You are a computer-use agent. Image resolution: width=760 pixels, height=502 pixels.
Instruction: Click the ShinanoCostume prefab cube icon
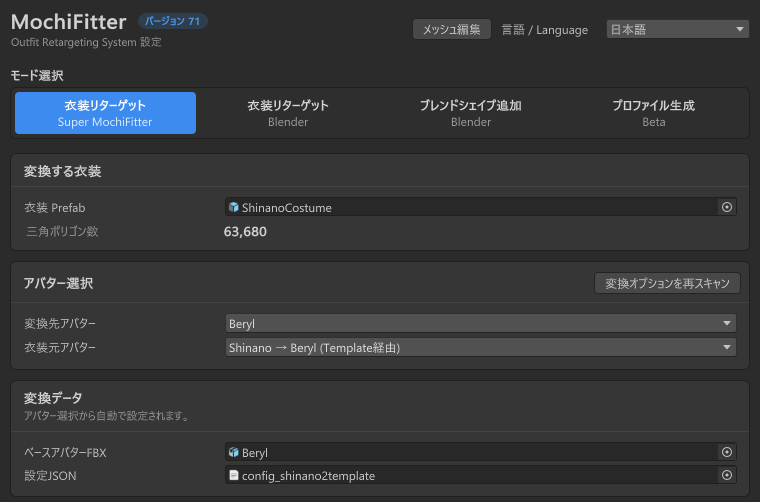point(234,207)
